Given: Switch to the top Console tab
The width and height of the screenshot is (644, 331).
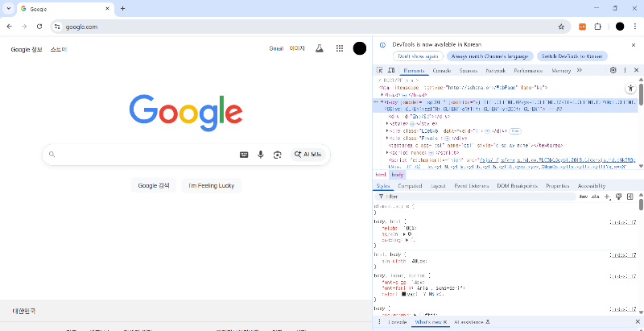Looking at the screenshot, I should coord(441,71).
